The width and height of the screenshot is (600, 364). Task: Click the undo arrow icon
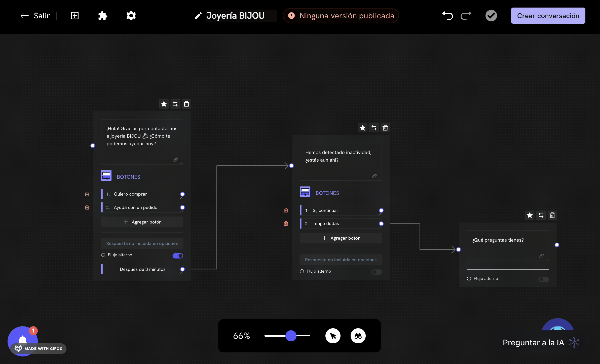pyautogui.click(x=447, y=16)
